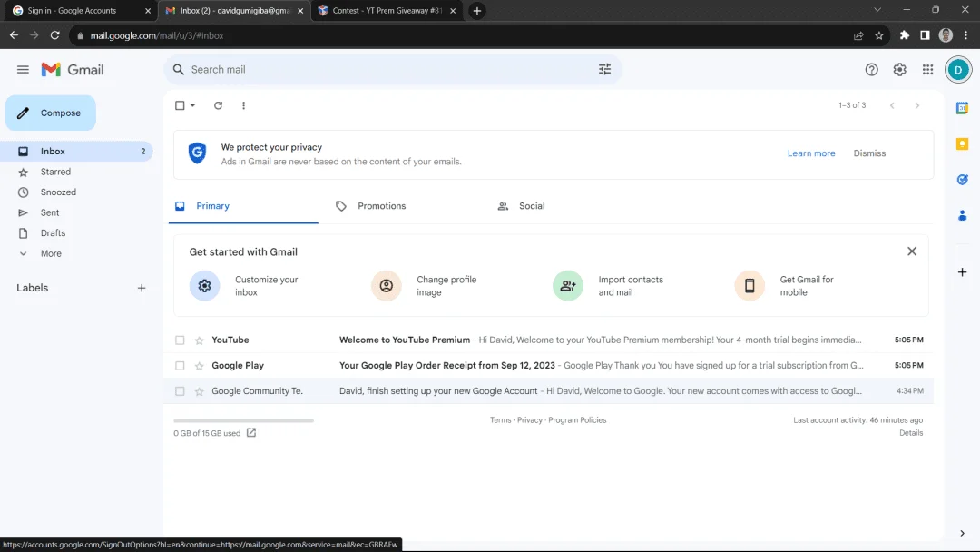The width and height of the screenshot is (980, 552).
Task: Click the Compose button
Action: tap(51, 113)
